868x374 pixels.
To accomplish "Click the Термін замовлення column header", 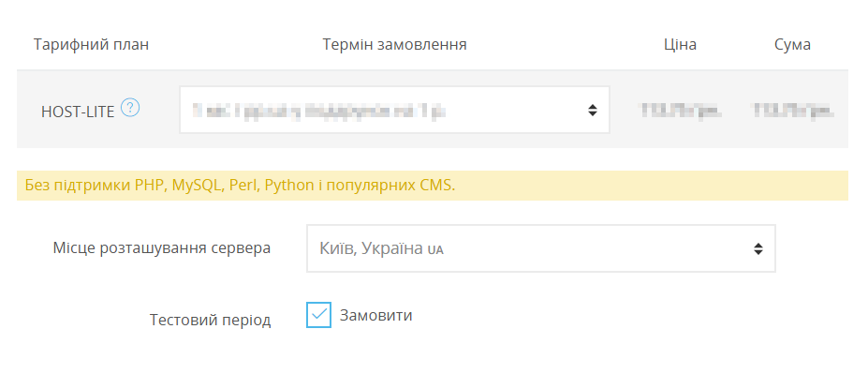I will [395, 44].
